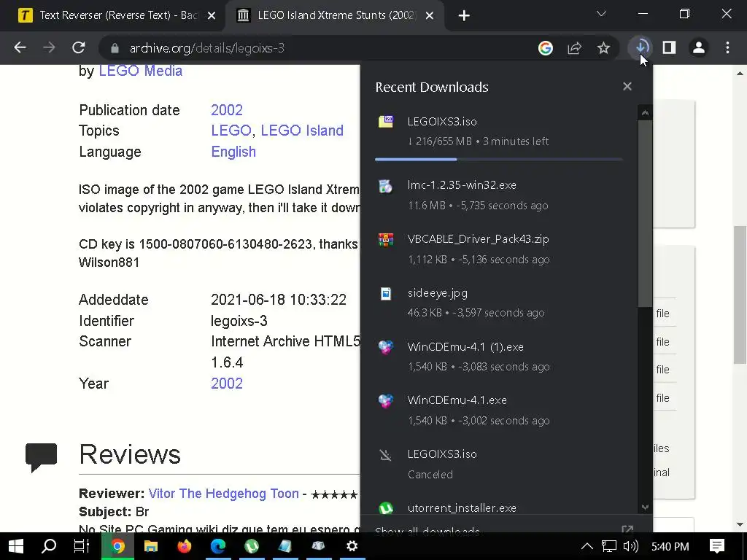Viewport: 747px width, 560px height.
Task: Open uTorrent from the taskbar
Action: point(252,546)
